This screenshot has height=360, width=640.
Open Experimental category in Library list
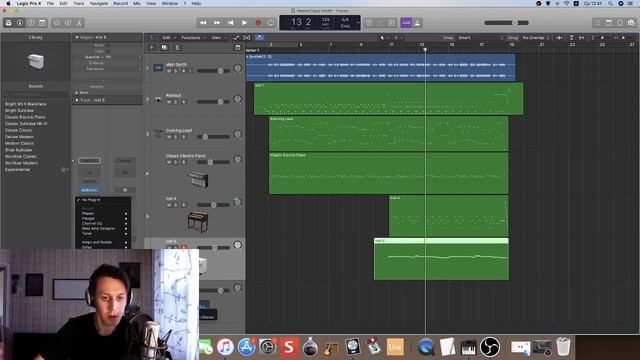(x=17, y=169)
